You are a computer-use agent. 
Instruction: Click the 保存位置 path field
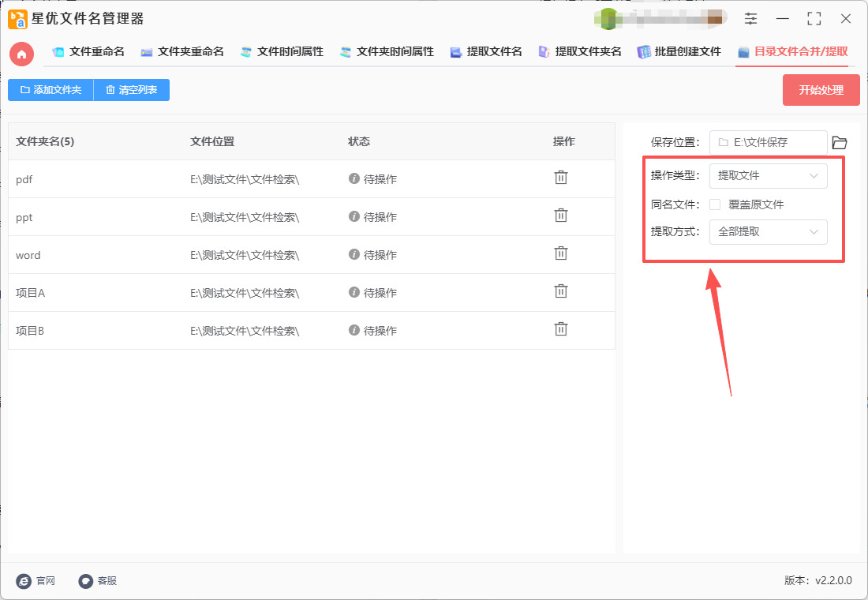(x=768, y=143)
